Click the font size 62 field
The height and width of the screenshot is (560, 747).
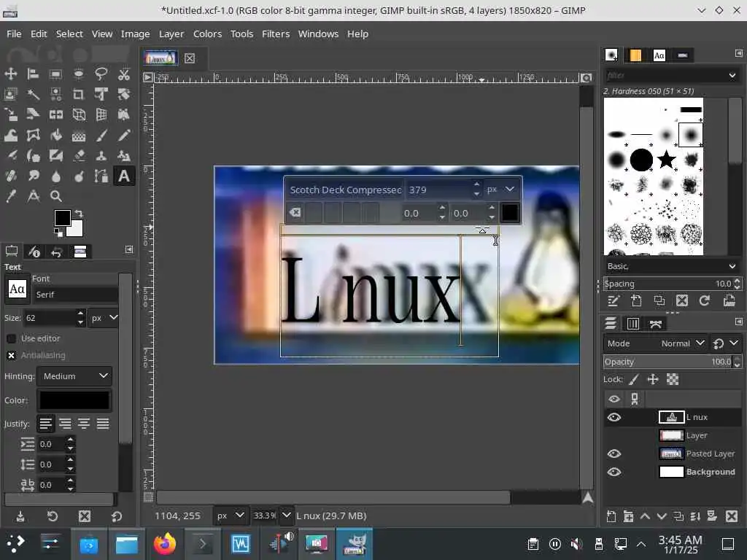pos(49,318)
